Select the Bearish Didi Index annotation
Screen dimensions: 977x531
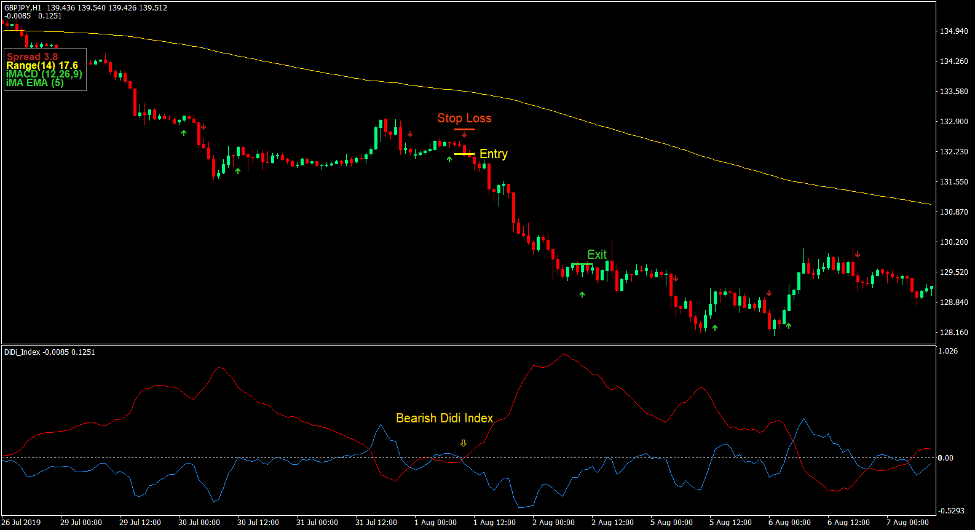point(444,419)
